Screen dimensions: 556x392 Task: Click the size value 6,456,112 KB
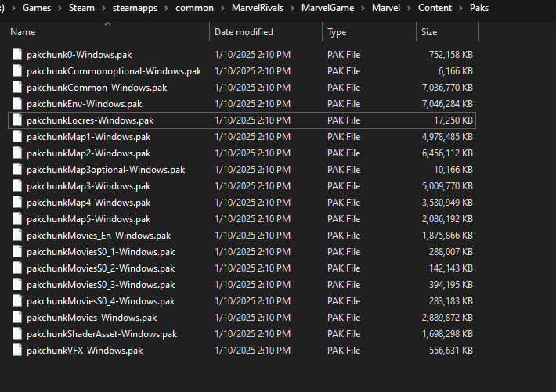point(447,153)
